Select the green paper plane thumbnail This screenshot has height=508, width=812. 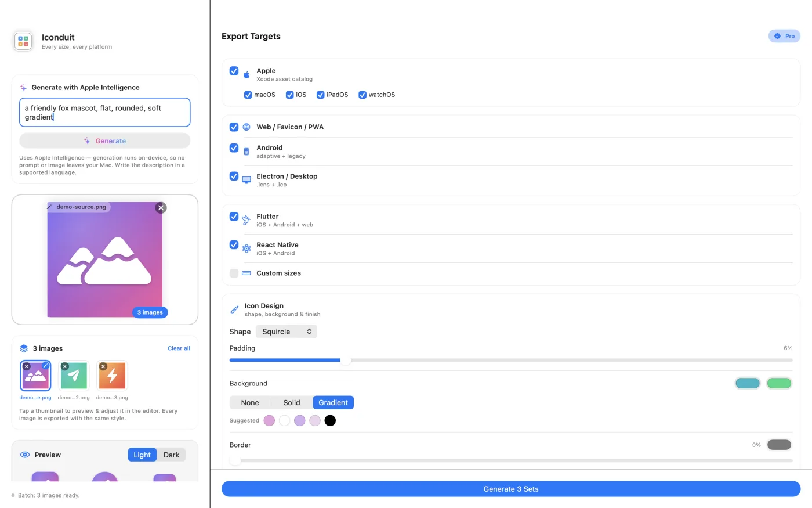(74, 376)
